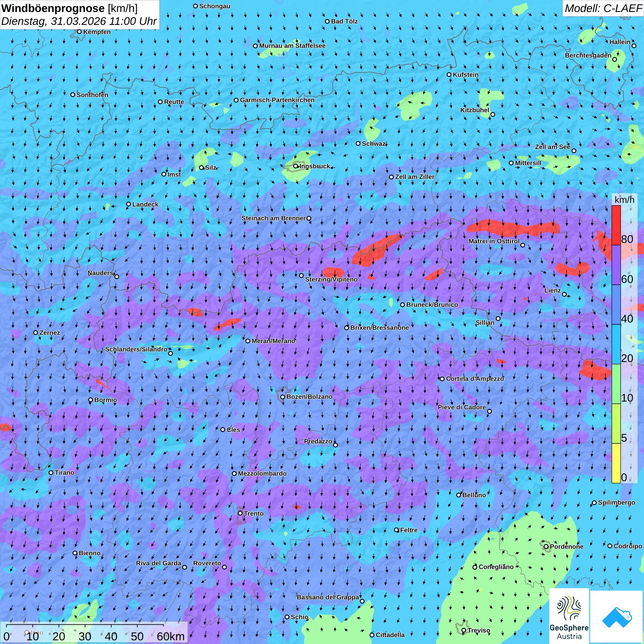This screenshot has width=644, height=644.
Task: Click the Reutte town label
Action: 174,102
